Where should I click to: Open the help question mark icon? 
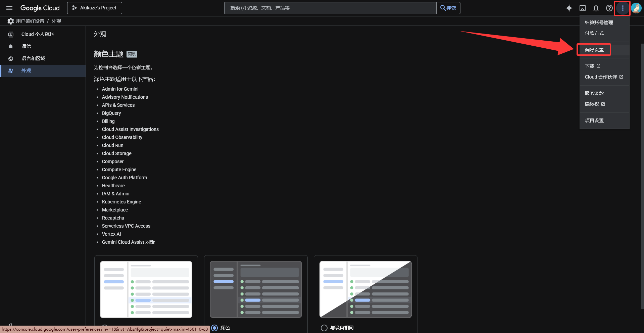pos(609,8)
